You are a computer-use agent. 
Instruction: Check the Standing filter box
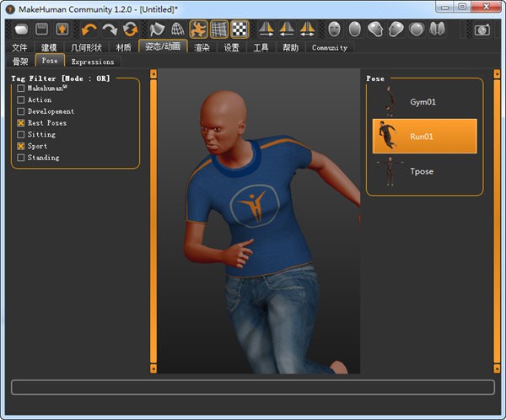[21, 158]
